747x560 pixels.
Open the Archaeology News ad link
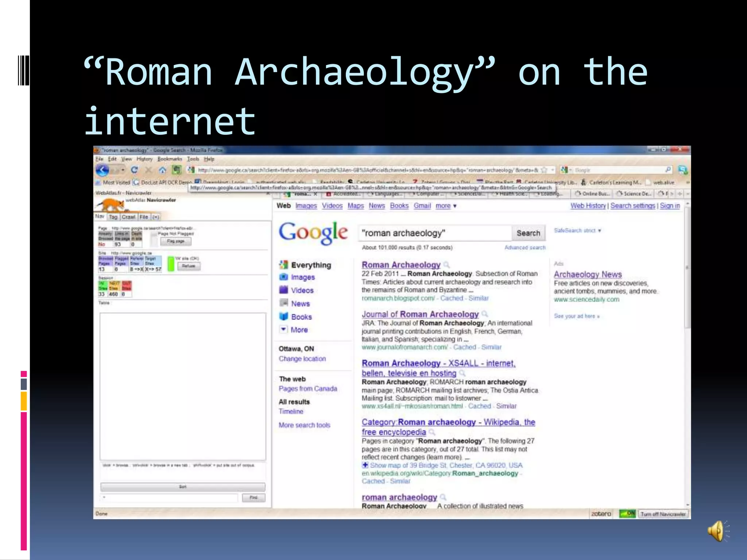(x=588, y=274)
